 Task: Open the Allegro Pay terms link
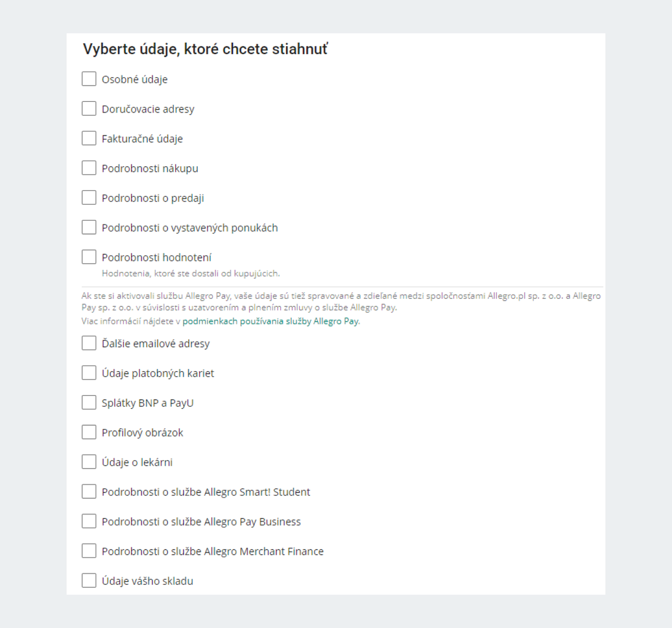[270, 321]
